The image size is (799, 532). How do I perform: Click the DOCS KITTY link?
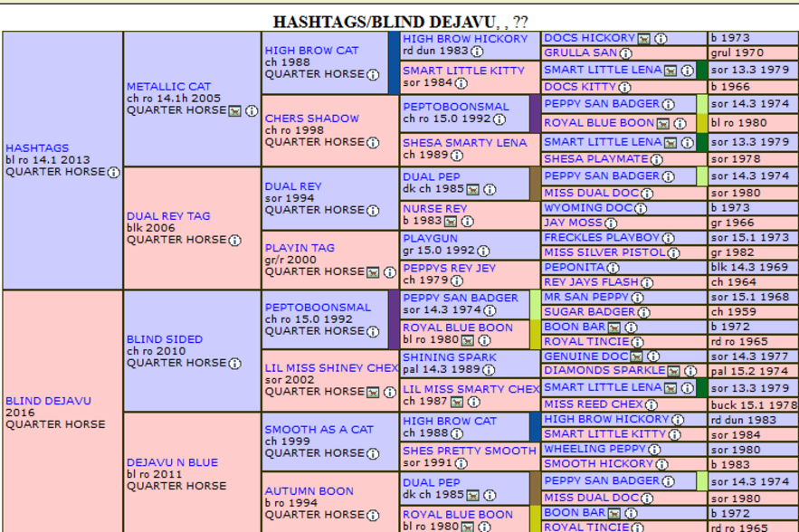pos(580,87)
